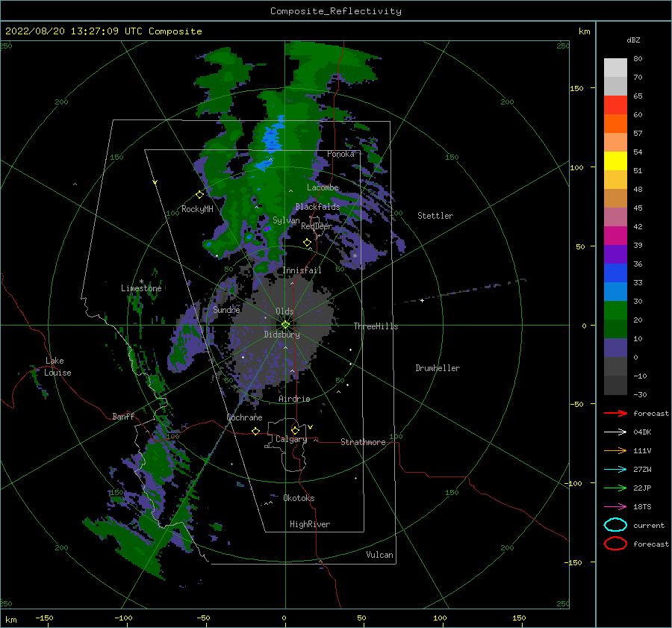This screenshot has width=672, height=628.
Task: Click the -150 tick on bottom km axis
Action: [x=45, y=618]
